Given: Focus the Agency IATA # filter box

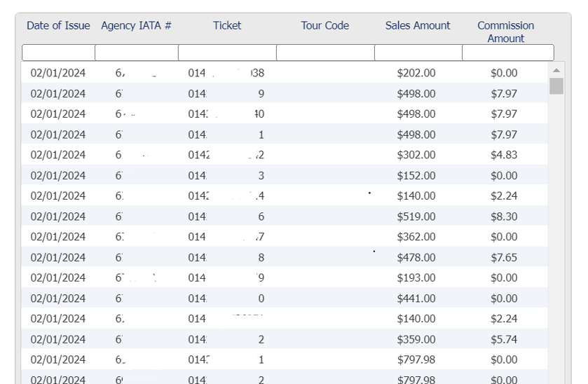Looking at the screenshot, I should coord(136,53).
